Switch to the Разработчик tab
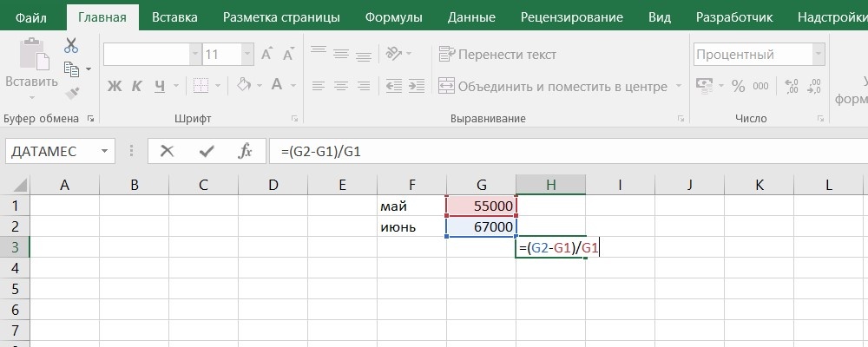This screenshot has width=868, height=347. click(734, 17)
